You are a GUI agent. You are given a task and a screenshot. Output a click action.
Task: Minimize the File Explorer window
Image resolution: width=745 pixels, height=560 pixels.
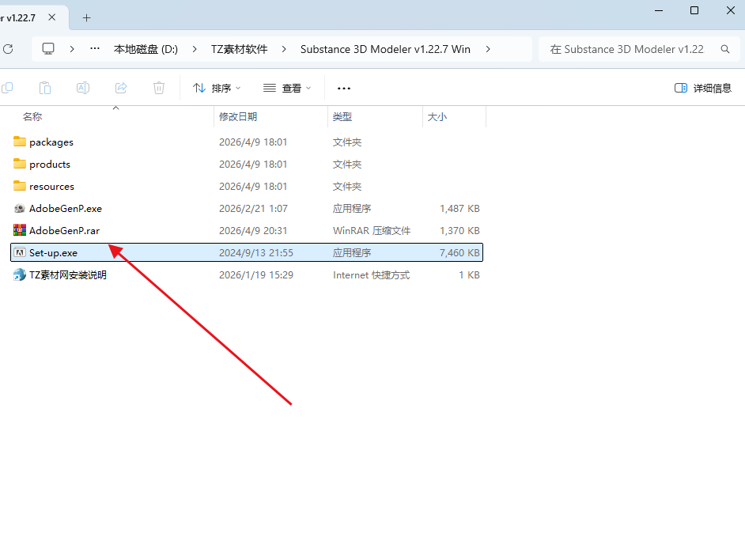pyautogui.click(x=659, y=10)
